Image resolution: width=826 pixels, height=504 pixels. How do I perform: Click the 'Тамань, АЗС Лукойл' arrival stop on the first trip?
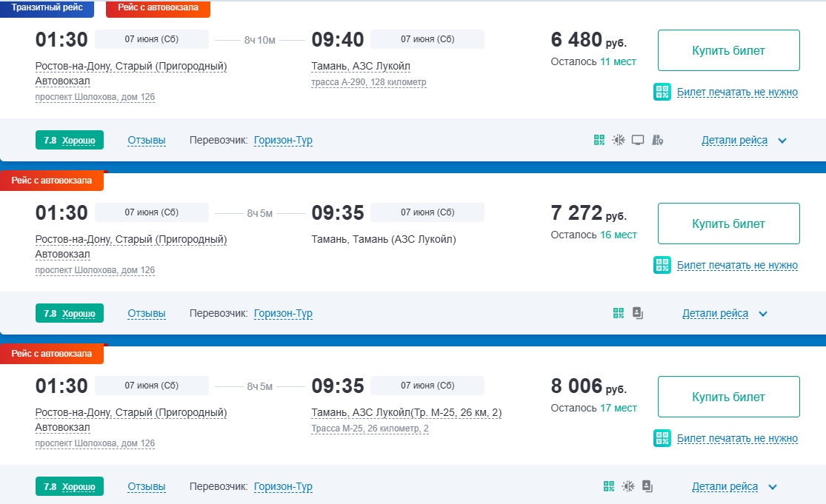pos(361,67)
